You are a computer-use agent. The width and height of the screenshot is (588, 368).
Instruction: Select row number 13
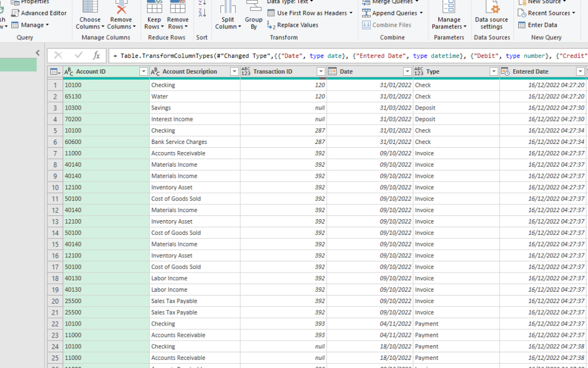click(55, 221)
